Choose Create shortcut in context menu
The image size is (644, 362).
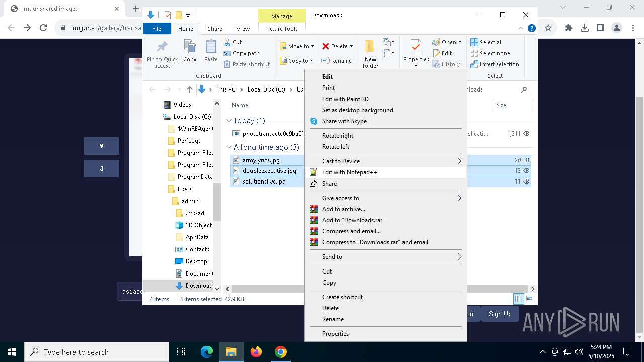click(x=386, y=297)
